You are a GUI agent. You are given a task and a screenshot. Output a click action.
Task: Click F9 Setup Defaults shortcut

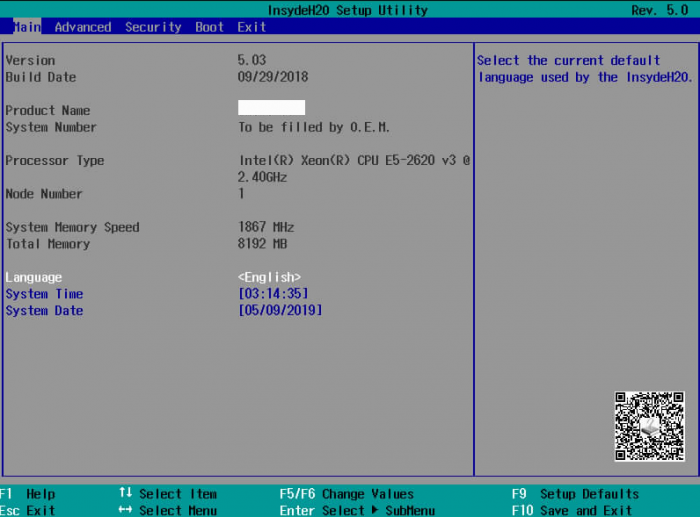pyautogui.click(x=575, y=494)
